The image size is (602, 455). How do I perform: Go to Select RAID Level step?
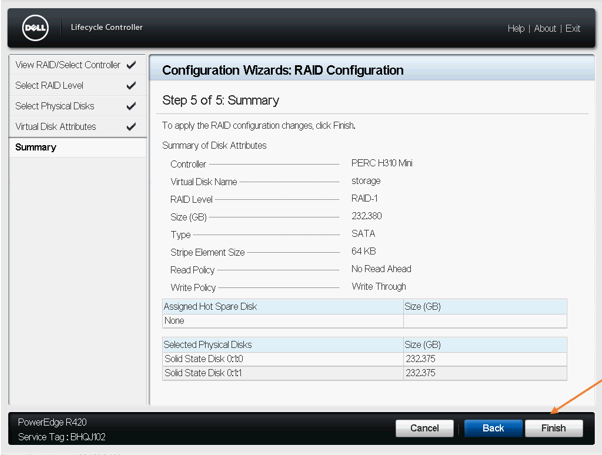coord(77,85)
